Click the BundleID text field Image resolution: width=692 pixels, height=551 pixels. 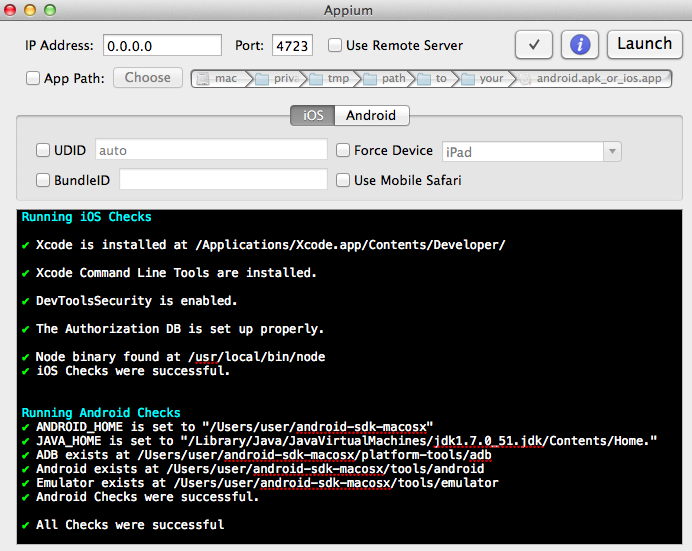223,180
